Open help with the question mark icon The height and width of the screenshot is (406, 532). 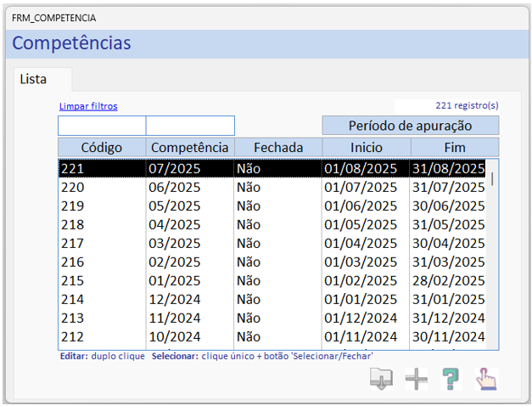(x=451, y=379)
